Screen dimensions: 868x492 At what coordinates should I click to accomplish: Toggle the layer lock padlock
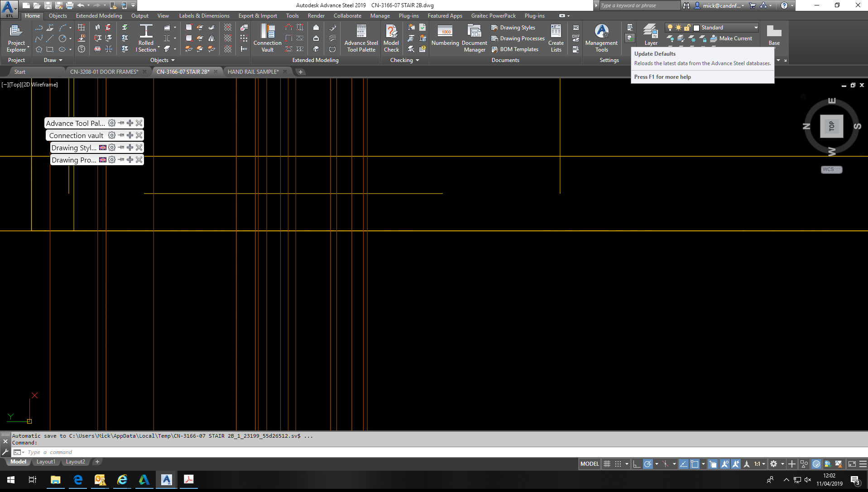686,27
